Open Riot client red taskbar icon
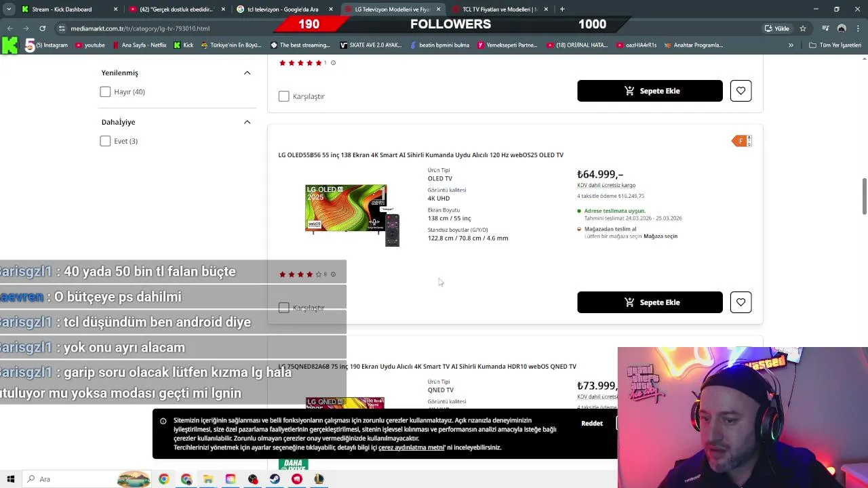This screenshot has width=868, height=488. click(x=297, y=479)
